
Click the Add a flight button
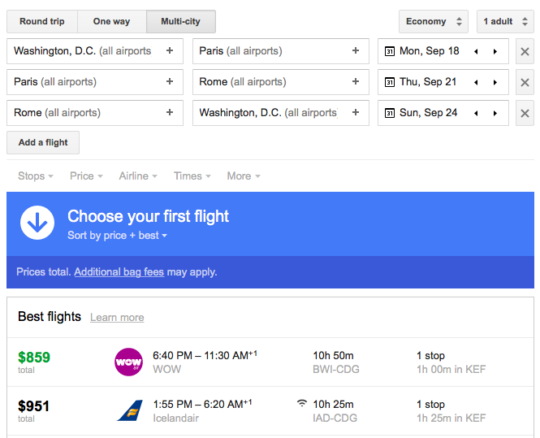(43, 143)
